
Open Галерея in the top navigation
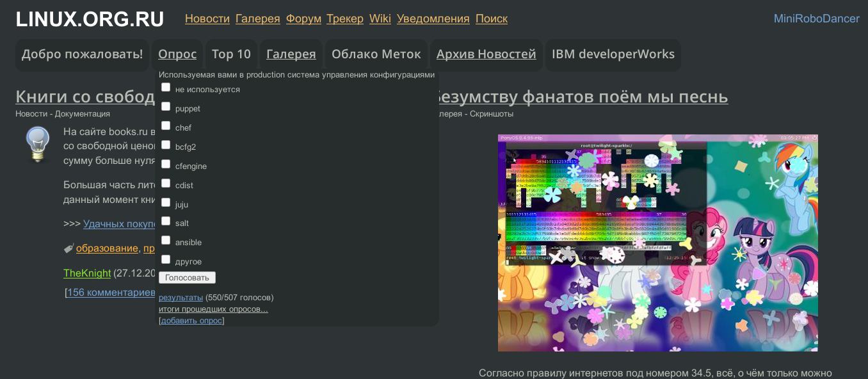[258, 19]
